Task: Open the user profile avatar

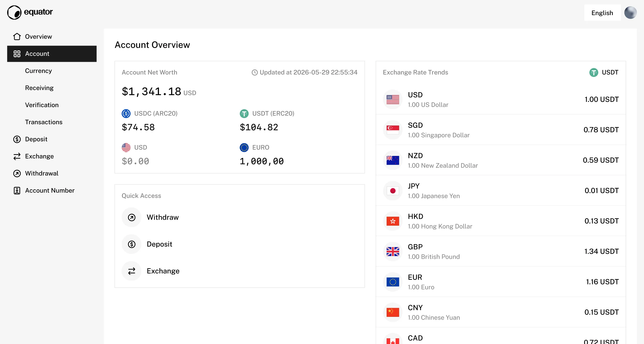Action: 630,13
